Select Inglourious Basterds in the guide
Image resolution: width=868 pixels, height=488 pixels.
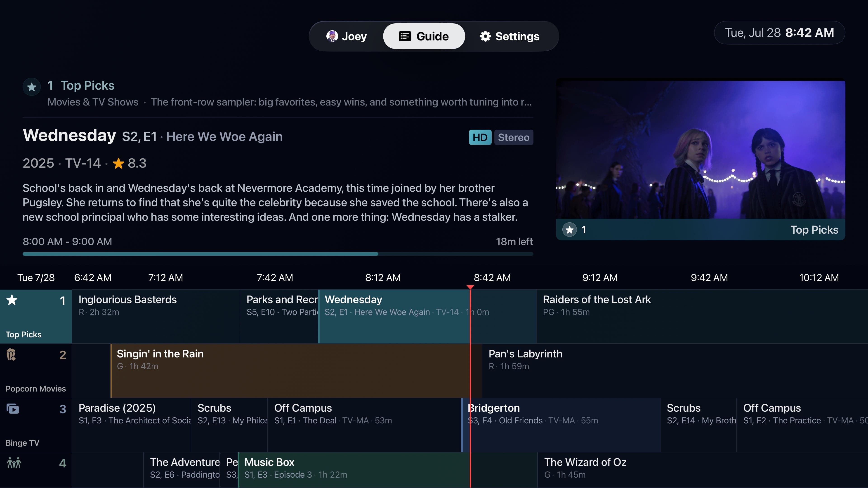tap(156, 316)
